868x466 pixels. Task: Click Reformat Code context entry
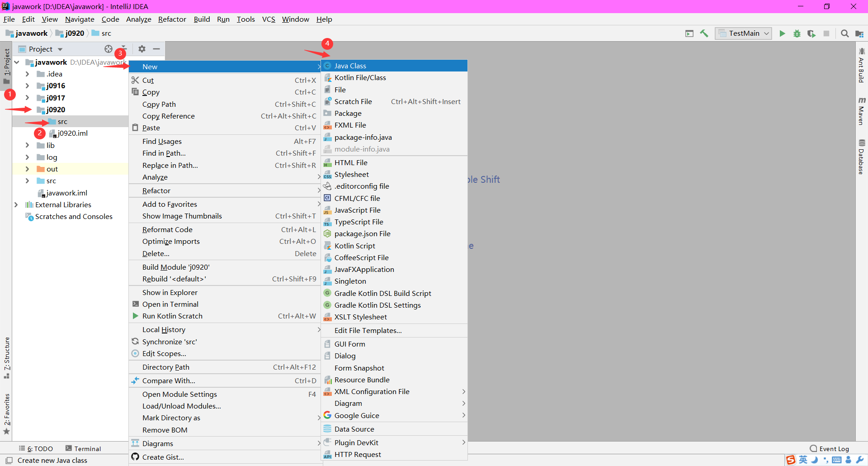[x=225, y=229]
